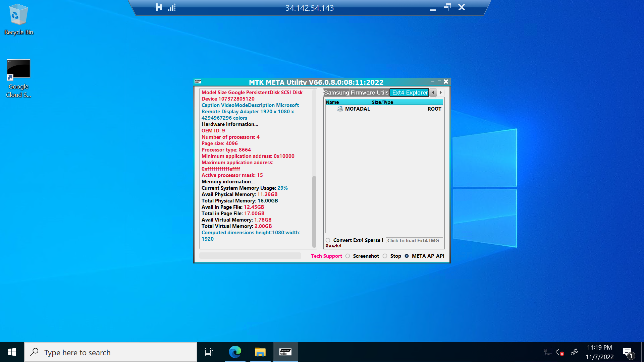Close the remote desktop session connection

point(462,7)
